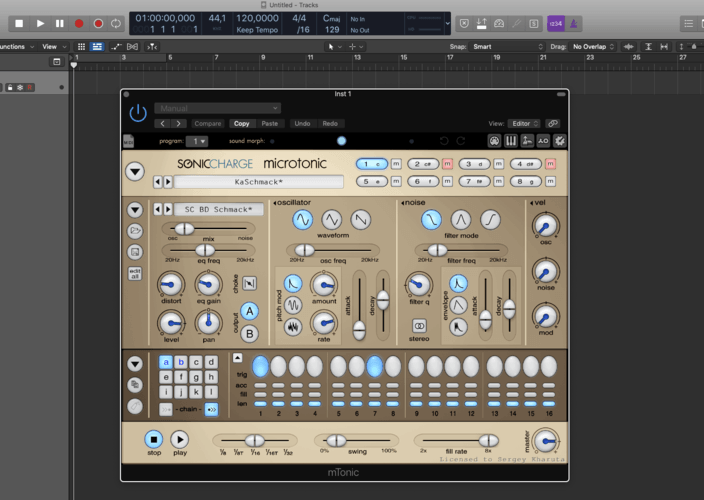Toggle trigger for step 7
Screen dimensions: 704x500
pos(374,366)
